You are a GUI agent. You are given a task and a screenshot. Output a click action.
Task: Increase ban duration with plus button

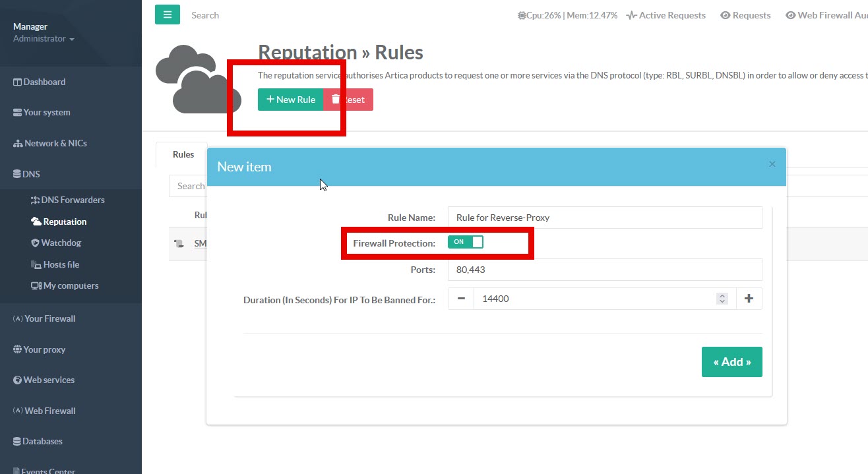(x=749, y=299)
